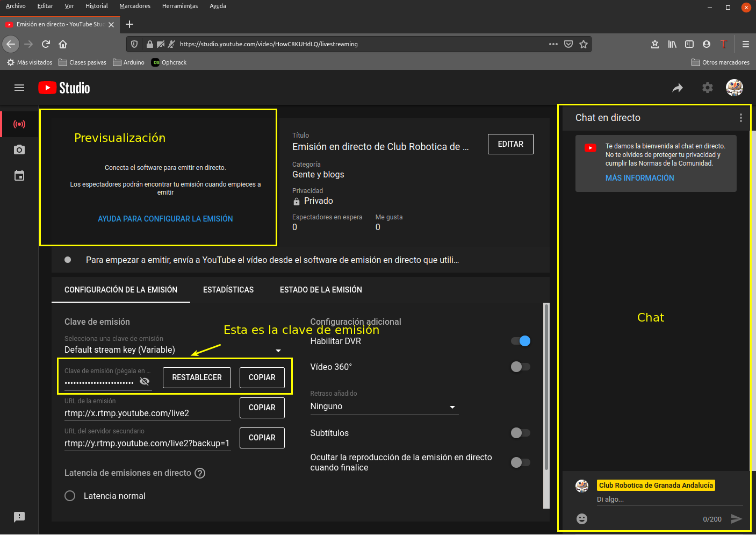This screenshot has width=756, height=535.
Task: Select Configuración de la emisión tab
Action: tap(121, 290)
